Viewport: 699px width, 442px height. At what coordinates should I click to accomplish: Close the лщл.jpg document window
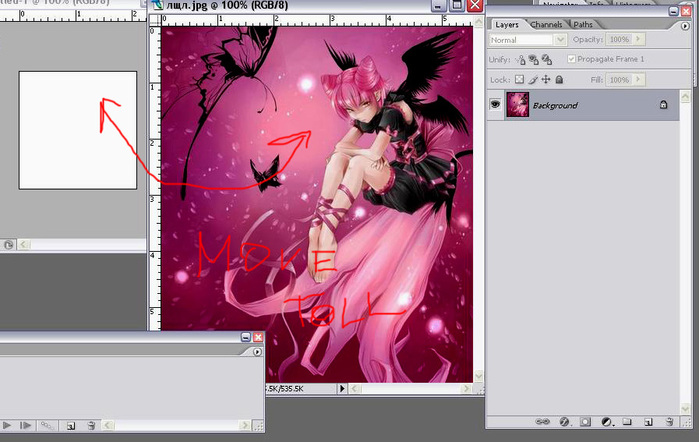coord(475,5)
